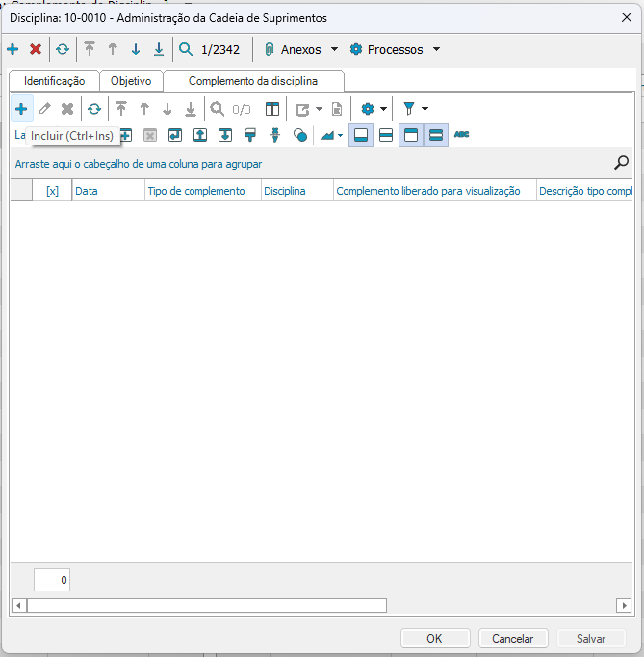The height and width of the screenshot is (657, 644).
Task: Go to last record in main toolbar
Action: coord(159,49)
